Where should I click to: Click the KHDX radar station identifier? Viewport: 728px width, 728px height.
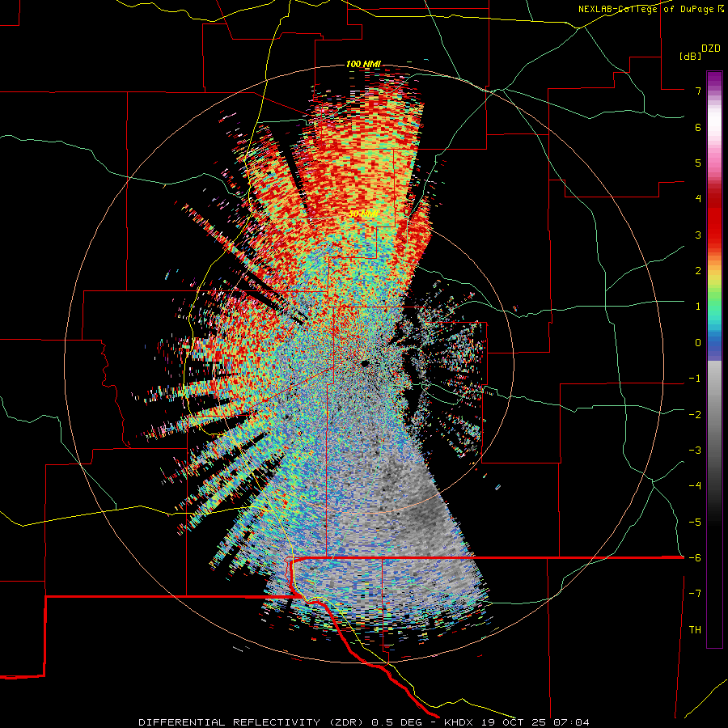click(x=459, y=722)
